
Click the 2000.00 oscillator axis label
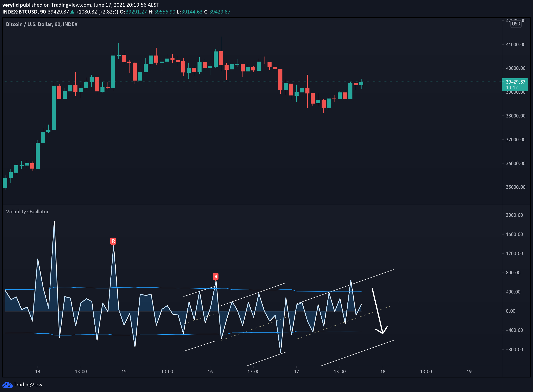click(x=514, y=215)
